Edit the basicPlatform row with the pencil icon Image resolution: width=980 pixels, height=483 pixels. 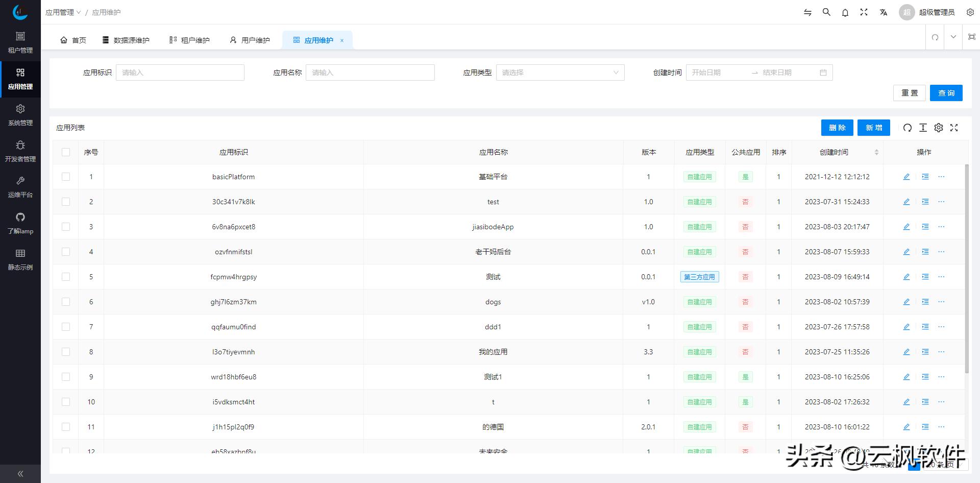(906, 177)
